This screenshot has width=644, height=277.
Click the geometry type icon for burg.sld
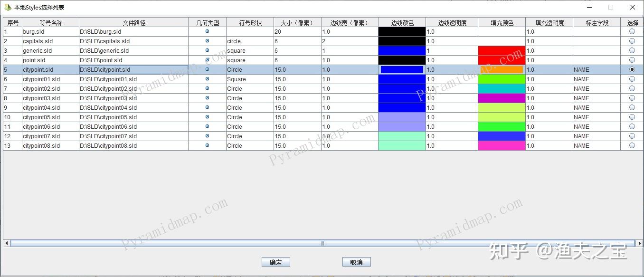207,31
